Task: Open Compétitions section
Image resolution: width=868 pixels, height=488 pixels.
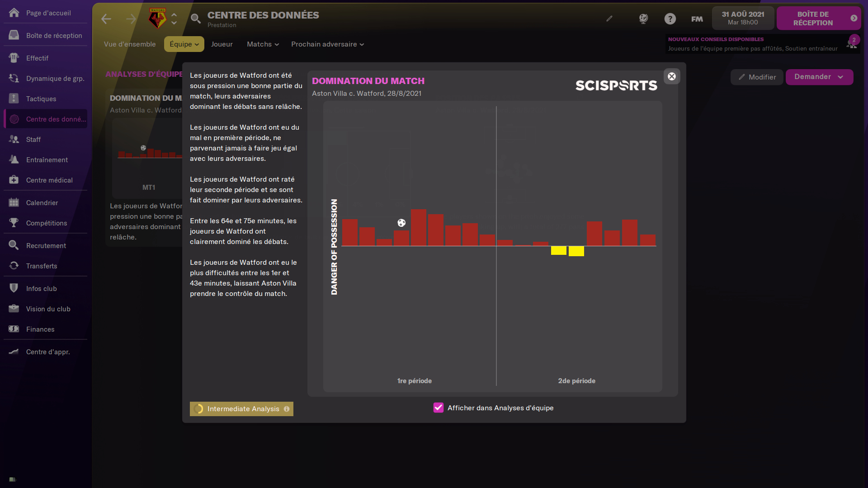Action: pos(45,223)
